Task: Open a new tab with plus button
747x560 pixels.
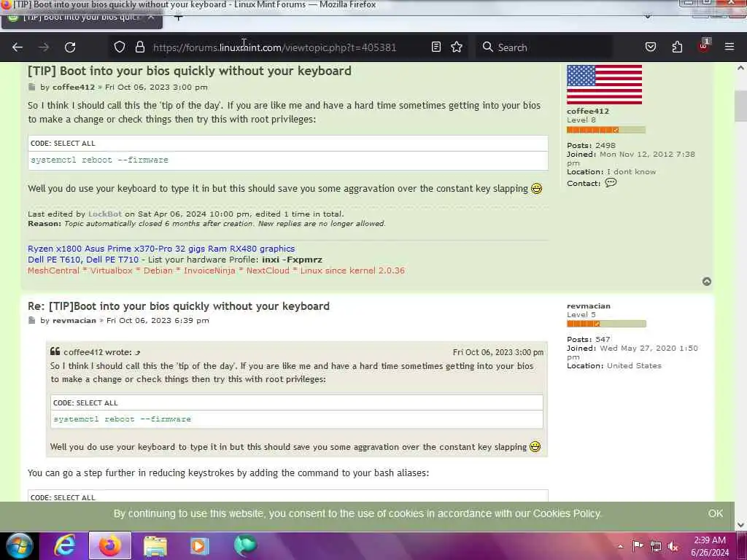Action: (178, 18)
